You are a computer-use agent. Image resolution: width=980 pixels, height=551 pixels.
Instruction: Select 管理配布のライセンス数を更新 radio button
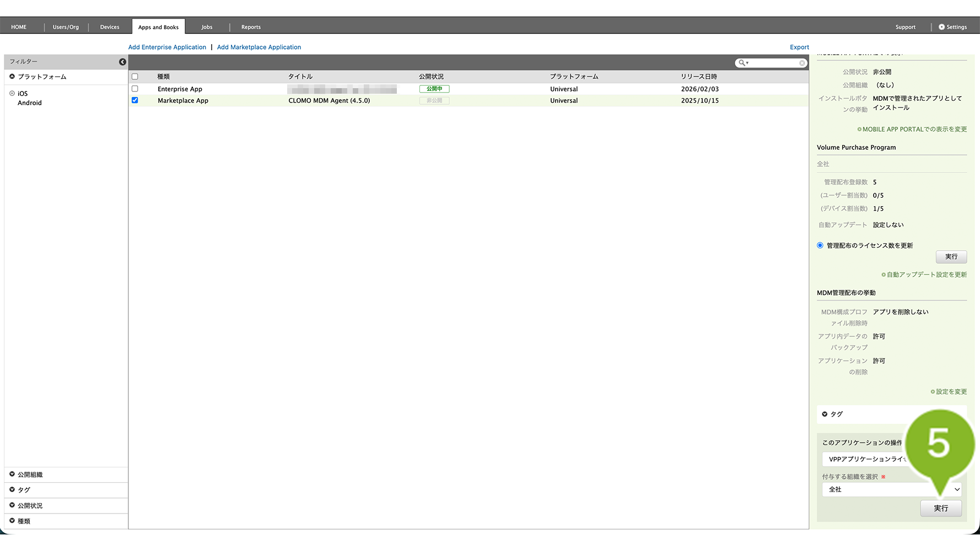coord(820,246)
